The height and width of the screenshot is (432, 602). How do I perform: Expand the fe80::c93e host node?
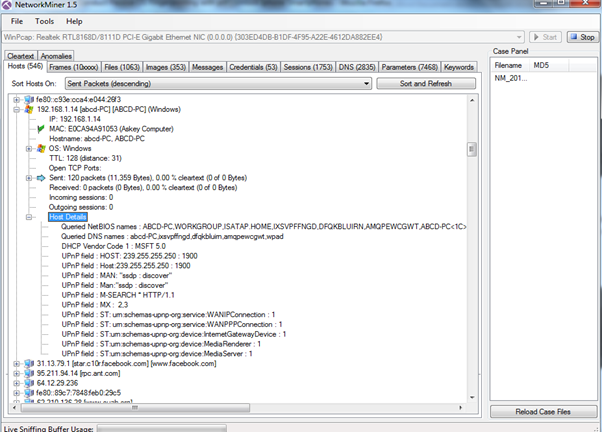pyautogui.click(x=17, y=100)
